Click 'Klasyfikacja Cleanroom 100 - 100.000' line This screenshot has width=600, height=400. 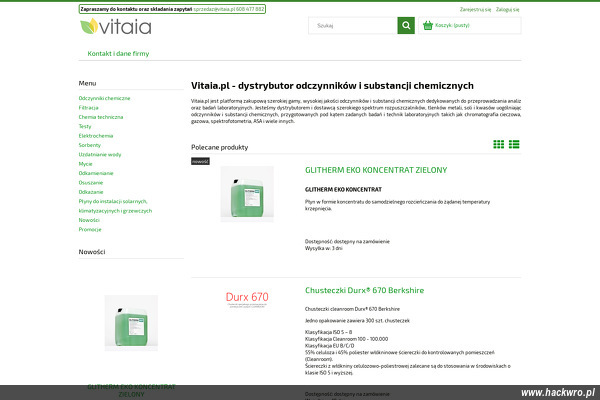click(x=346, y=339)
